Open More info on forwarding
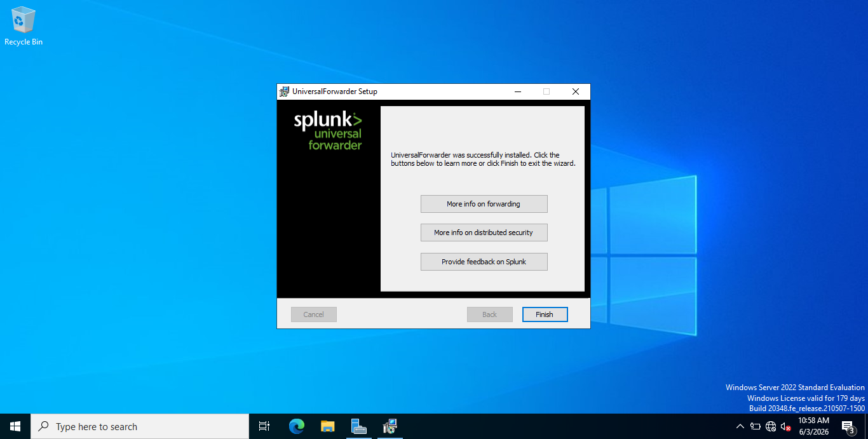 coord(484,204)
